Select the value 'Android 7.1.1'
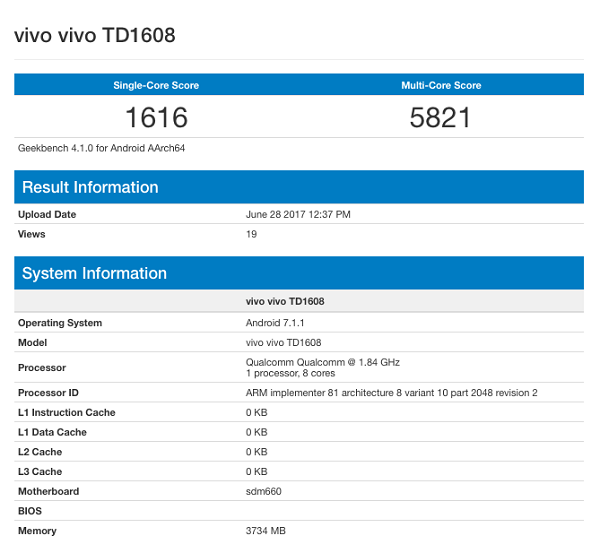The image size is (600, 553). click(275, 323)
